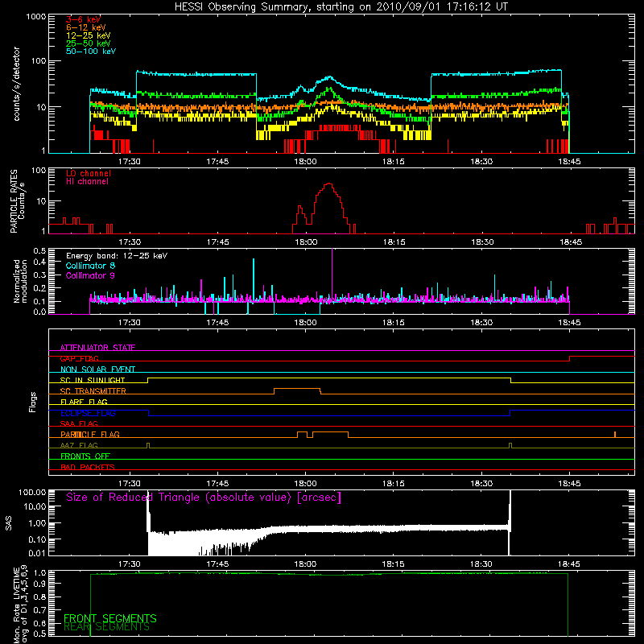Click the LO channel legend entry
Image resolution: width=644 pixels, height=644 pixels.
pos(89,173)
